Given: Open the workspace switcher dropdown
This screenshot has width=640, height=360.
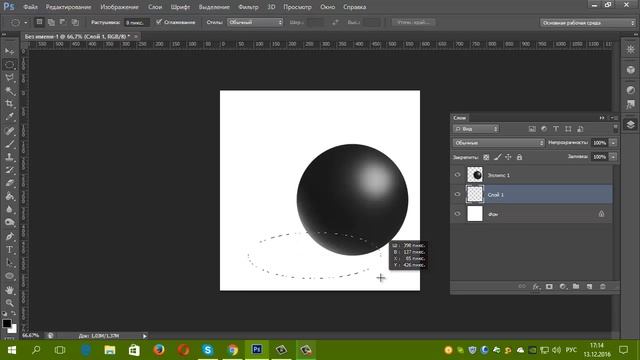Looking at the screenshot, I should [x=587, y=23].
